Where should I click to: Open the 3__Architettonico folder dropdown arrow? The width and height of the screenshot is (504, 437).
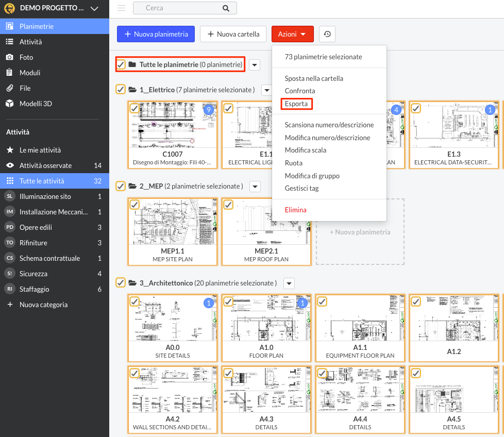point(289,283)
